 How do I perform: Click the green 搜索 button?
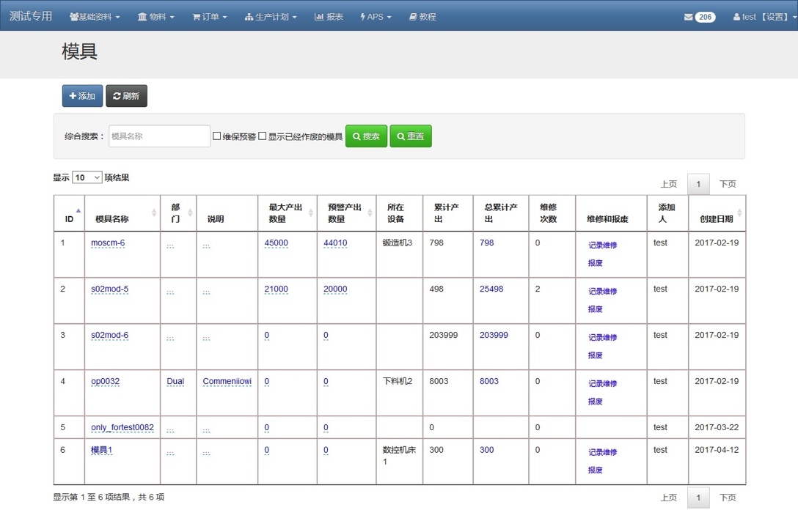(x=366, y=136)
